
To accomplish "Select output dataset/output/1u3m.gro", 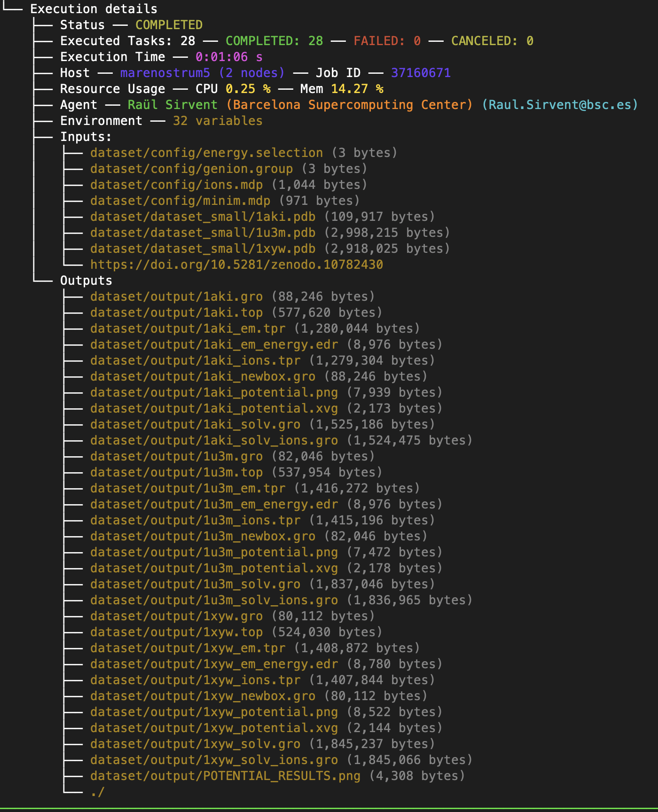I will click(x=176, y=456).
